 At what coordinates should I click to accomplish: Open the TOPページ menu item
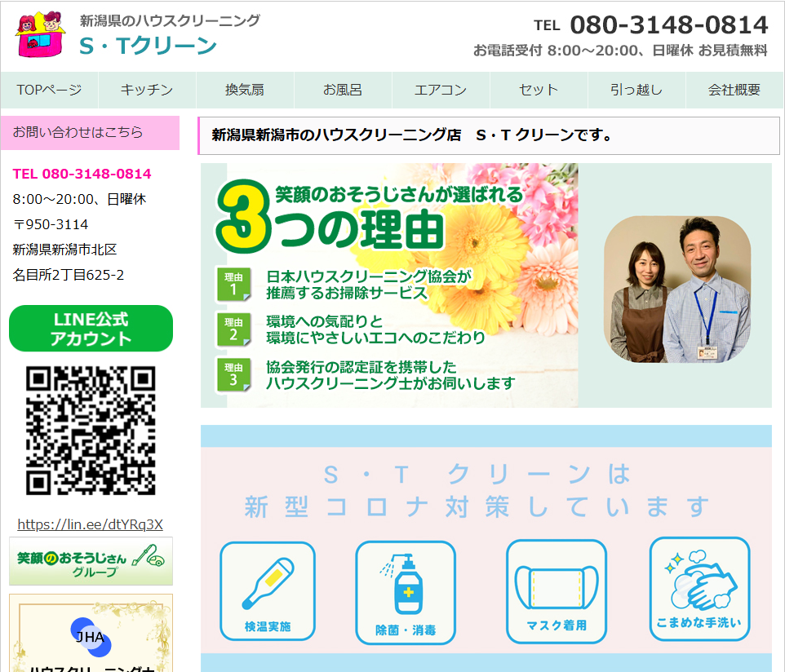49,90
